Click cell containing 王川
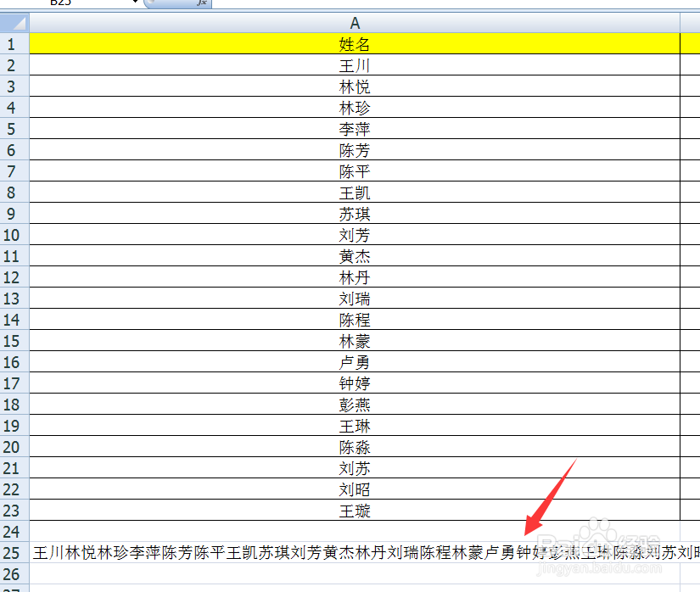700x592 pixels. [355, 65]
